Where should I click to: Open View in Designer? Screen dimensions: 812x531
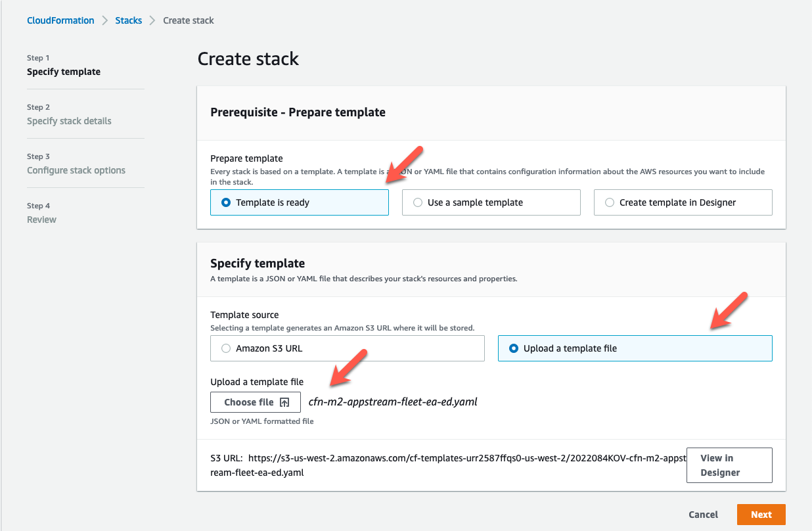[x=729, y=465]
